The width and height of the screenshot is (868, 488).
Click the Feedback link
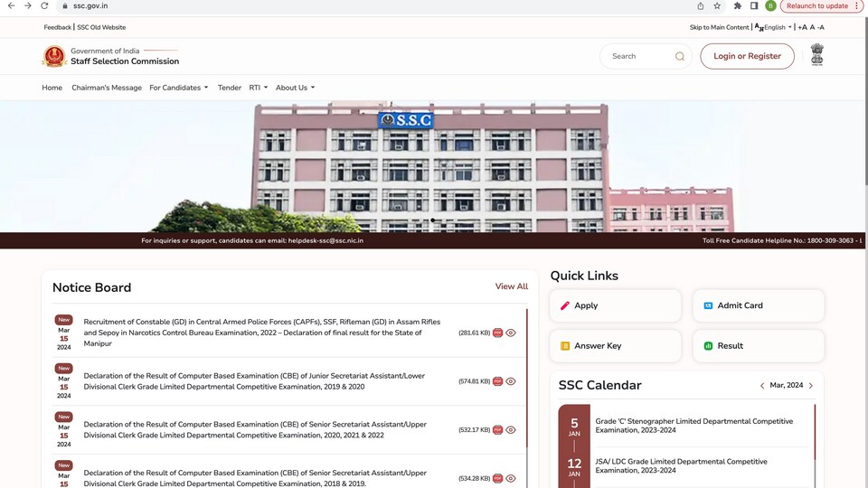(58, 27)
